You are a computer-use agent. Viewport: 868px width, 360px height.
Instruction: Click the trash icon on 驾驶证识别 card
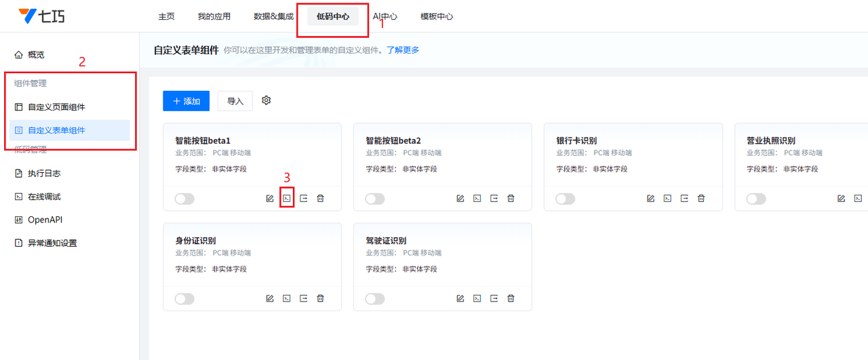click(511, 298)
